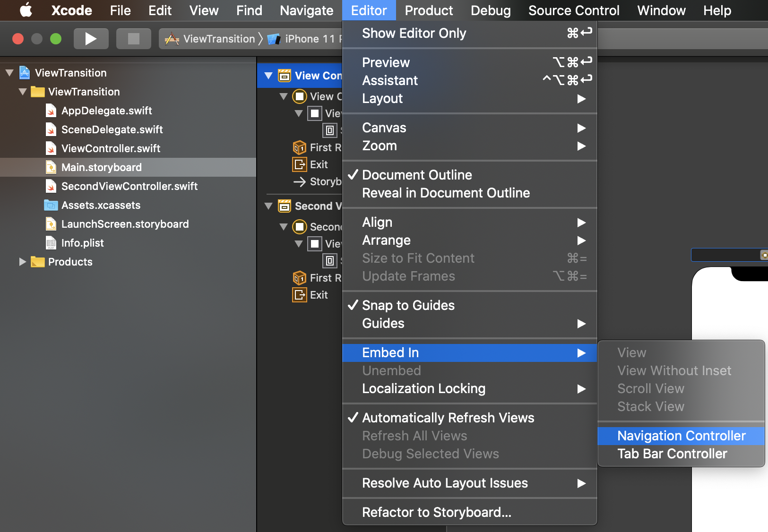Choose Navigation Controller from Embed In
Viewport: 768px width, 532px height.
[681, 436]
